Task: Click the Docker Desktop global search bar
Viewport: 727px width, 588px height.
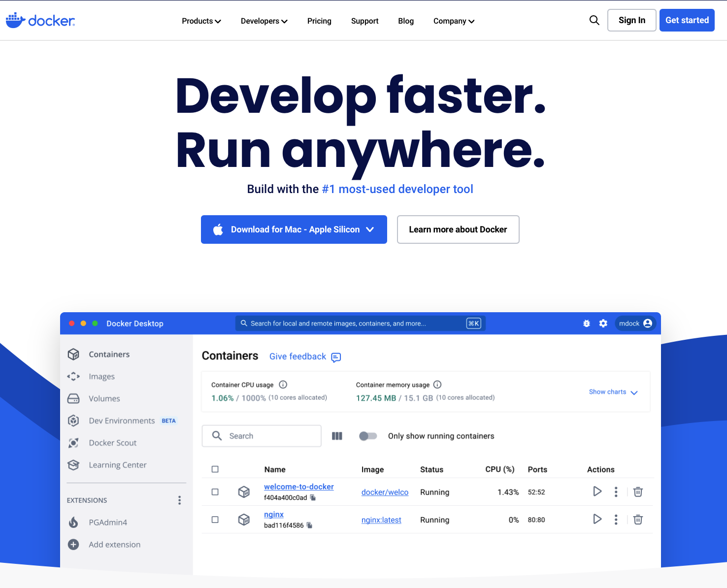Action: (361, 324)
